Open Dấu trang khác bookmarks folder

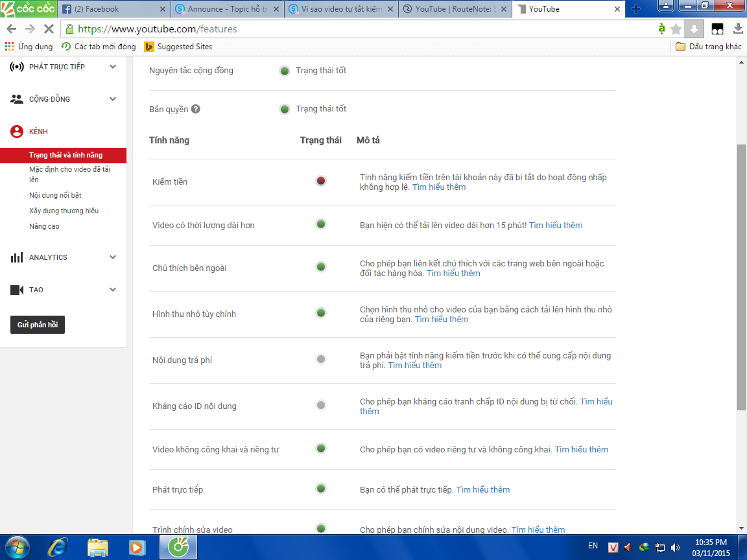[x=708, y=47]
